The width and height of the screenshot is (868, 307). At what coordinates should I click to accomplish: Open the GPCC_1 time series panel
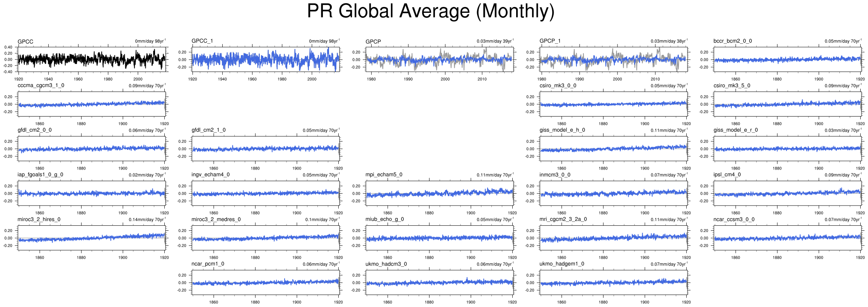[266, 59]
